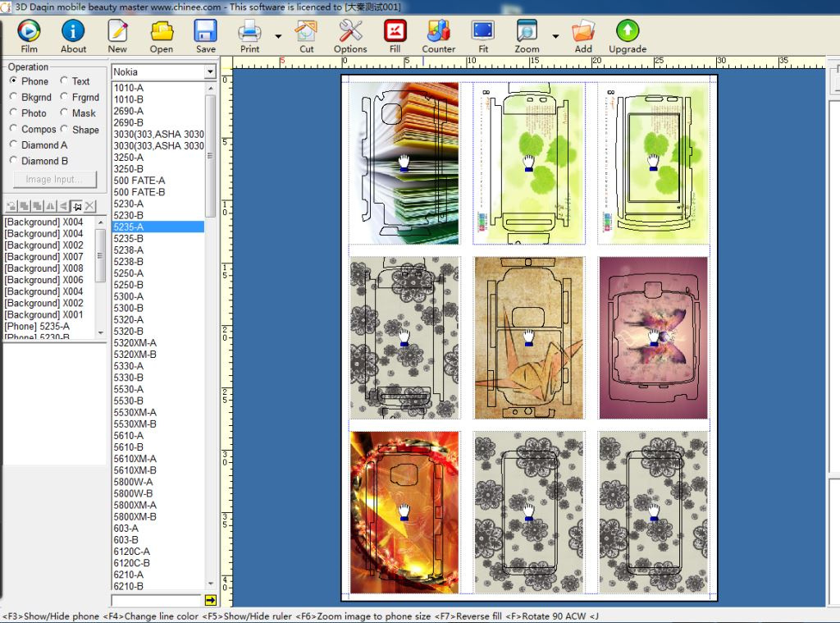Click the Image Input... button
Viewport: 840px width, 623px height.
click(55, 179)
